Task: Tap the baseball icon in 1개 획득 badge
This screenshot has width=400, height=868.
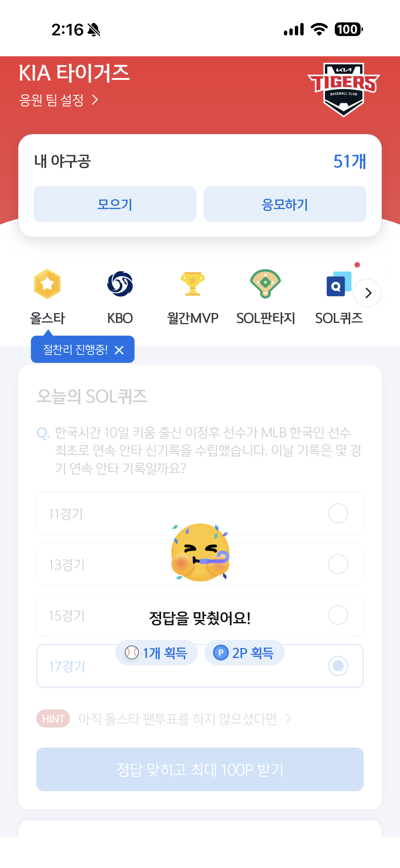Action: (x=132, y=653)
